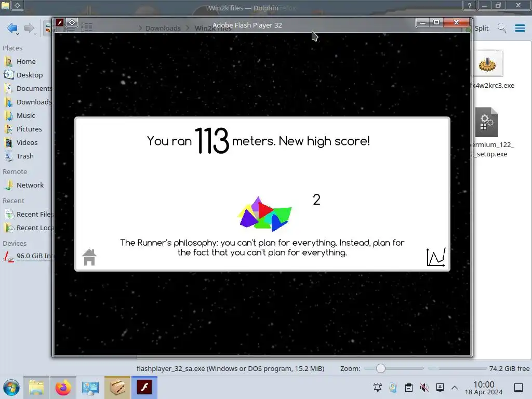The width and height of the screenshot is (532, 399).
Task: Open the clock showing 10:00
Action: [x=484, y=388]
